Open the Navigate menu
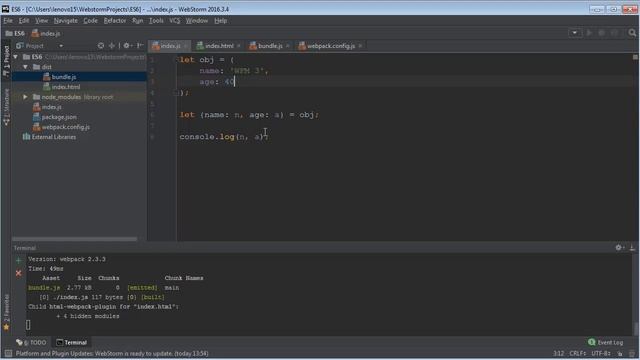Image resolution: width=640 pixels, height=360 pixels. pyautogui.click(x=65, y=20)
